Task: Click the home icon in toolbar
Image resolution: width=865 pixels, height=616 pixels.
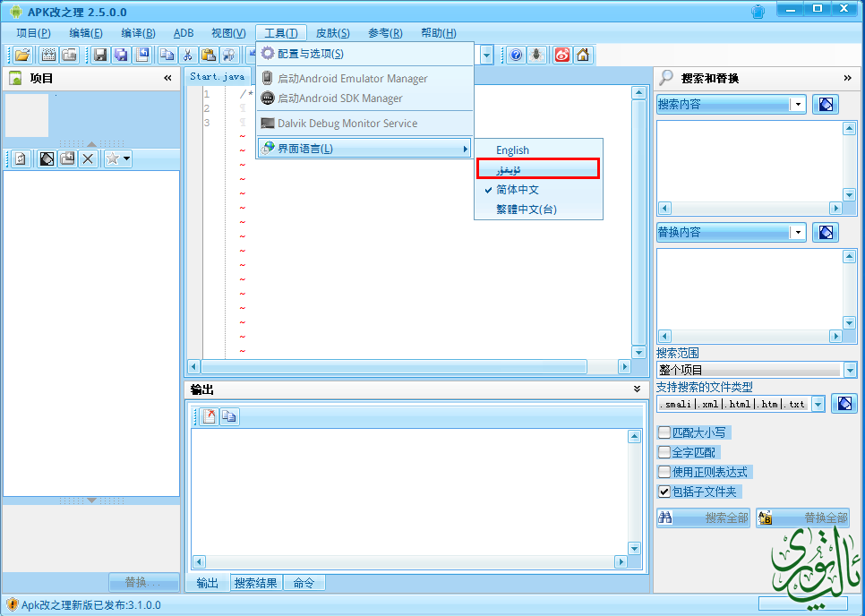Action: pyautogui.click(x=583, y=56)
